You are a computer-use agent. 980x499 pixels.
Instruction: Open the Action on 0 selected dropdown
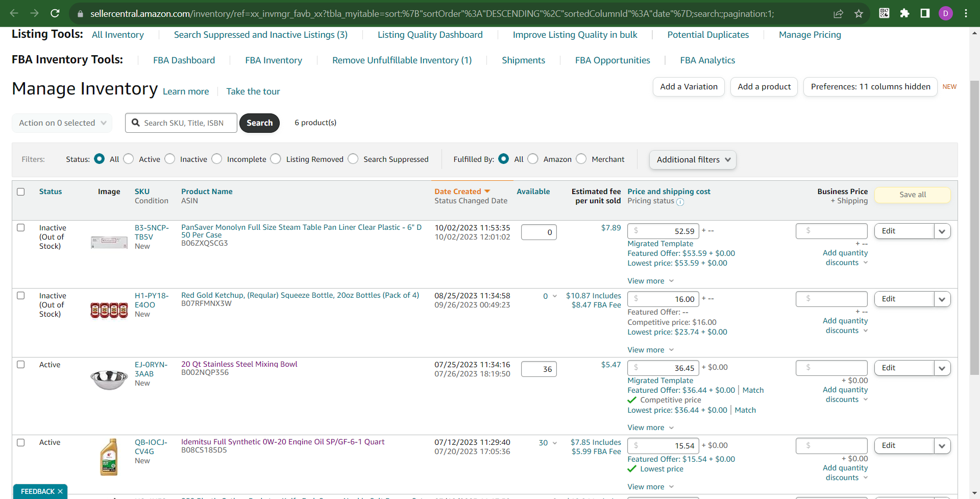click(62, 123)
